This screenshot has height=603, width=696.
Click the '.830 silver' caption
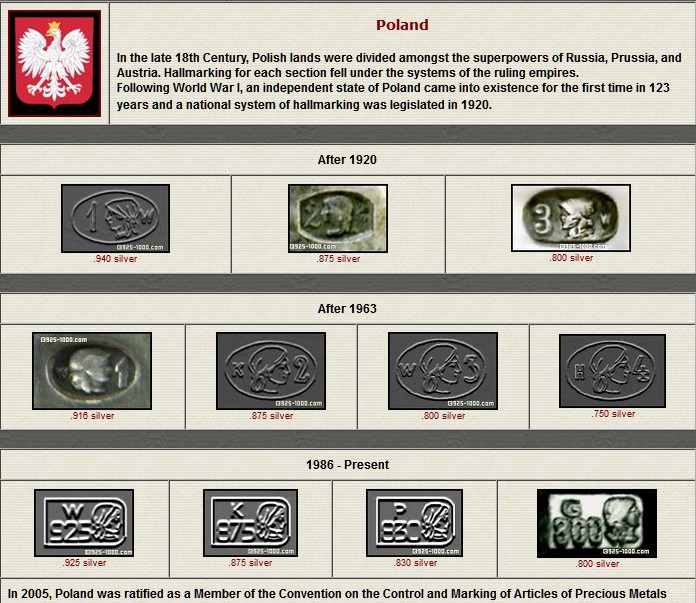point(415,563)
